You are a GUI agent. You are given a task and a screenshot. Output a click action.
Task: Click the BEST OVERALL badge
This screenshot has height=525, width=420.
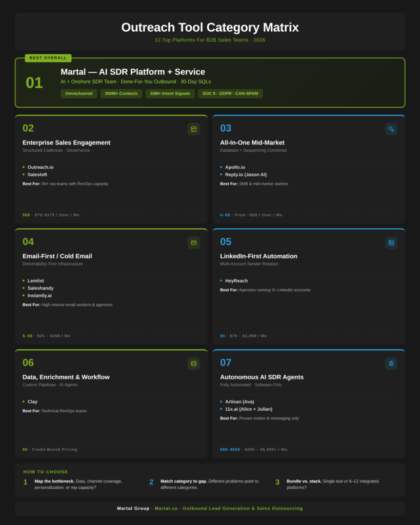pyautogui.click(x=48, y=58)
